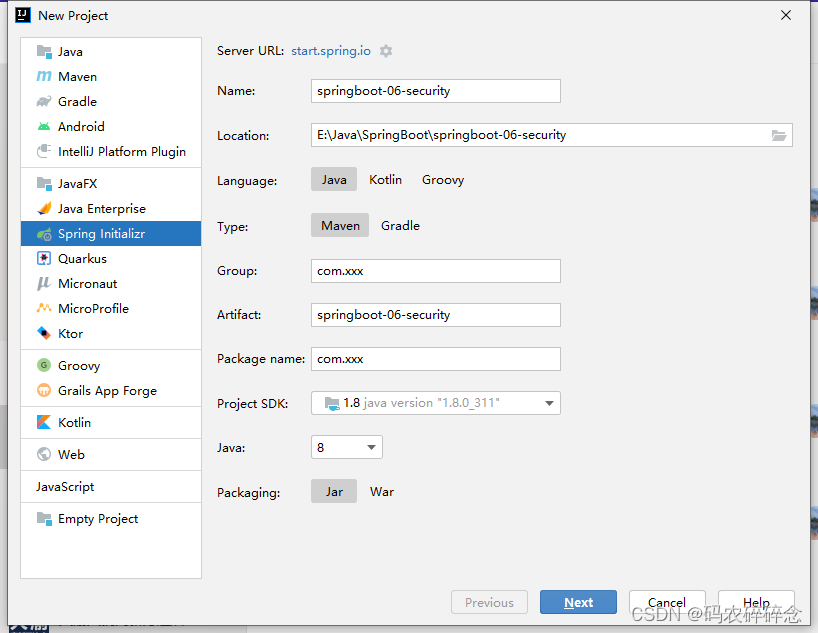Image resolution: width=818 pixels, height=633 pixels.
Task: Click the Grails App Forge icon
Action: click(x=44, y=390)
